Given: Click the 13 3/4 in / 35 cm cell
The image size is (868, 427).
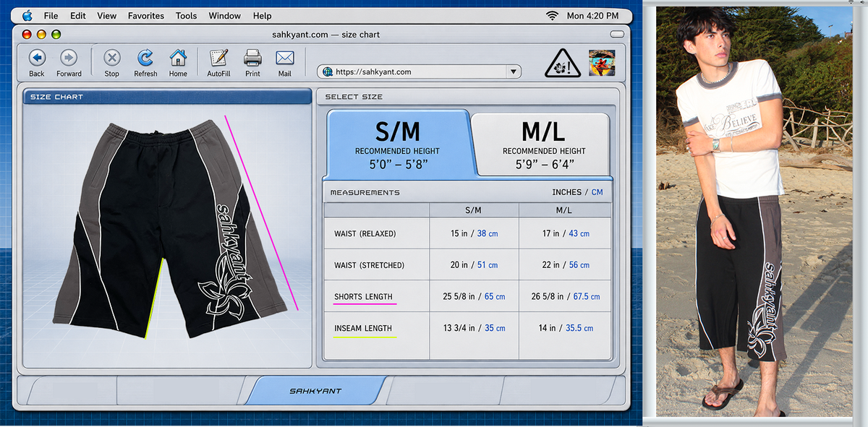Looking at the screenshot, I should click(x=474, y=328).
